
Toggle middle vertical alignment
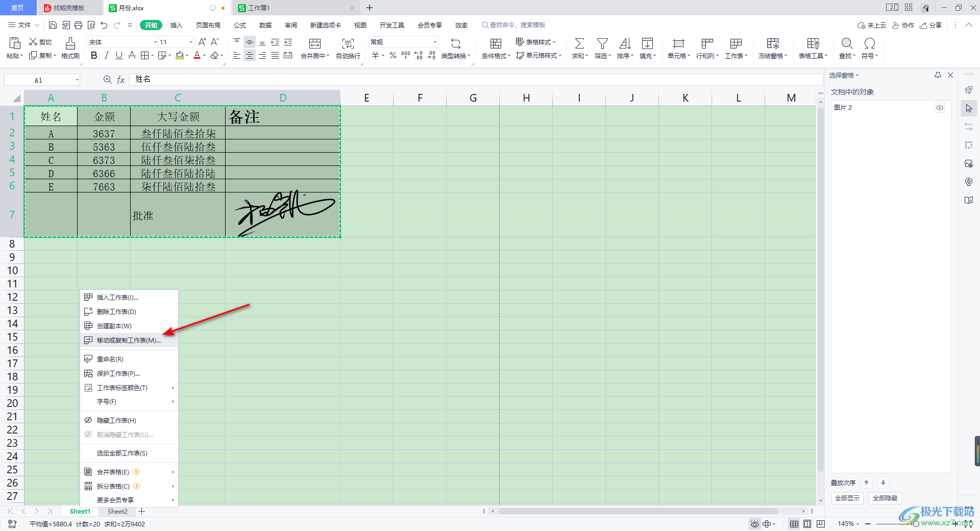click(x=250, y=42)
